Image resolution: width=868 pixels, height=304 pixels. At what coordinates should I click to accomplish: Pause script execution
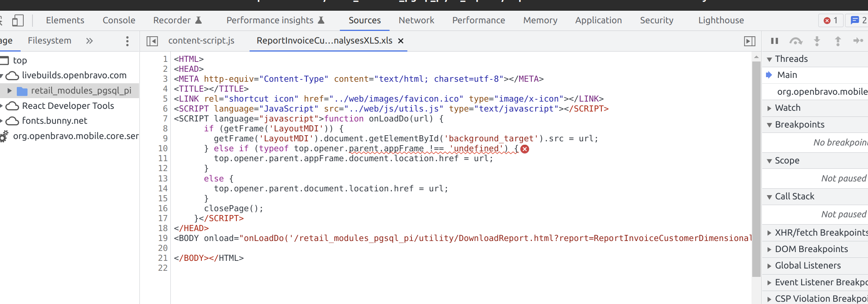(x=774, y=41)
